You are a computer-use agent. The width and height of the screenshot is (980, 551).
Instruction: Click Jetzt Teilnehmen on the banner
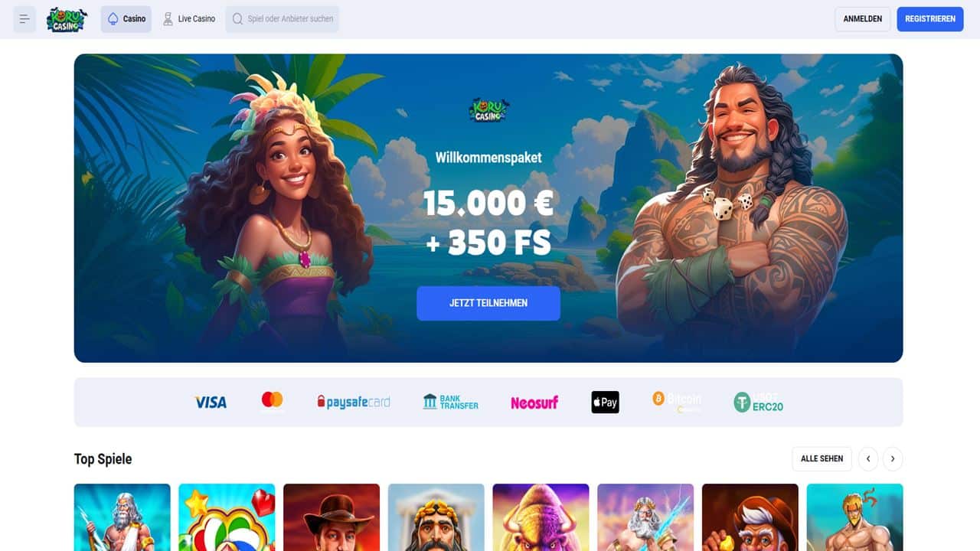488,303
